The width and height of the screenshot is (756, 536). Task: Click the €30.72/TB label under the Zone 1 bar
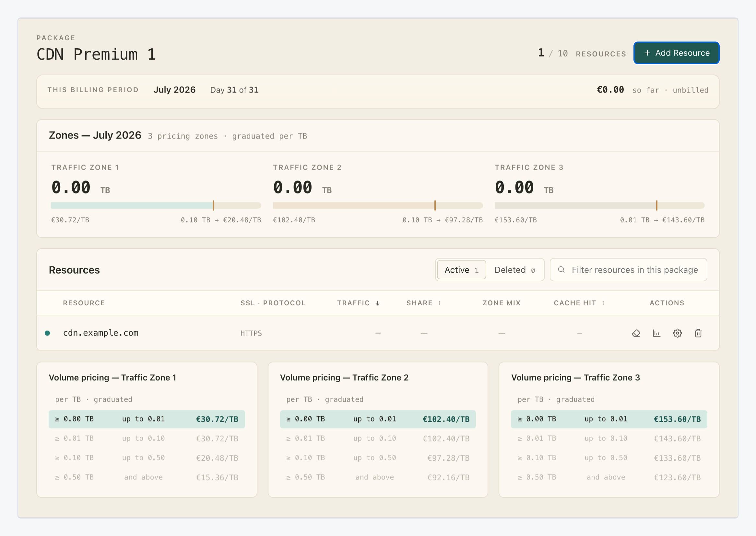pyautogui.click(x=70, y=220)
